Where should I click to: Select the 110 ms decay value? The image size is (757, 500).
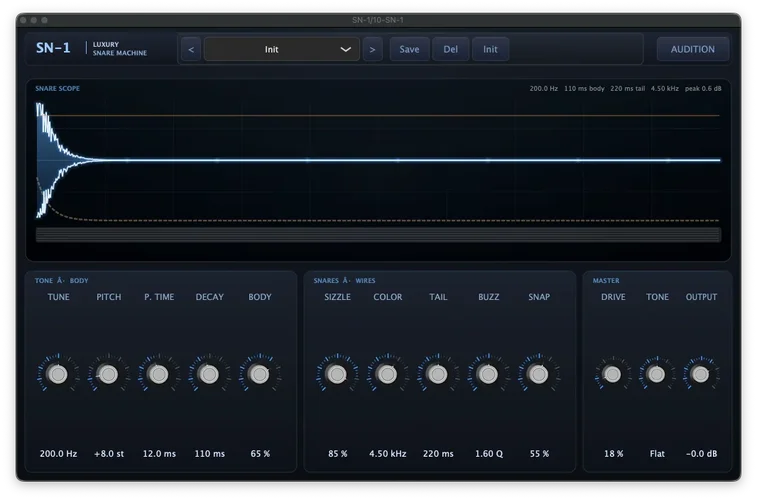[210, 454]
